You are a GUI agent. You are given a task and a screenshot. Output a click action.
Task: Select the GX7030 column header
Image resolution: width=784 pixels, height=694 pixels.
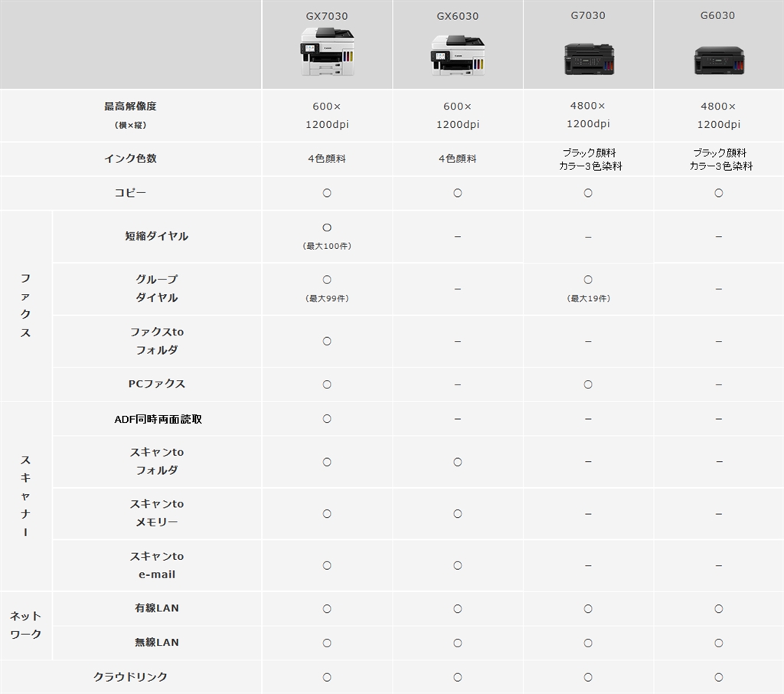327,14
